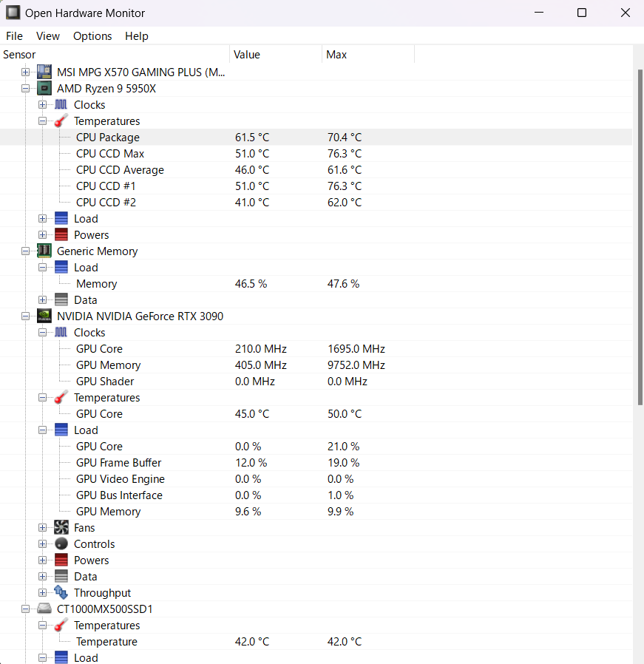
Task: Collapse the AMD Ryzen 9 5950X node
Action: [25, 89]
